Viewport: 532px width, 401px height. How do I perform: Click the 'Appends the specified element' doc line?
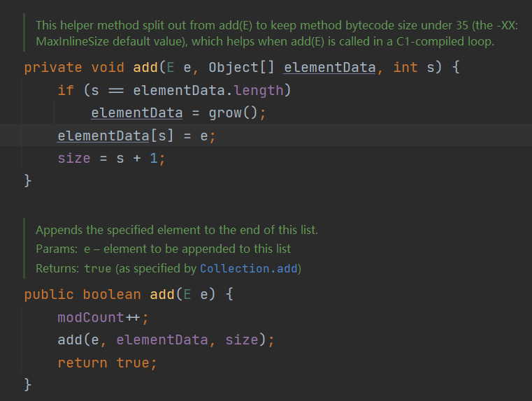coord(177,230)
